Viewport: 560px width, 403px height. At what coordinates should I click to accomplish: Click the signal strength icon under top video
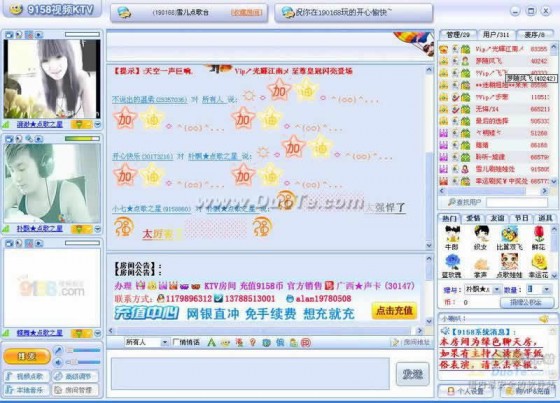coord(6,124)
